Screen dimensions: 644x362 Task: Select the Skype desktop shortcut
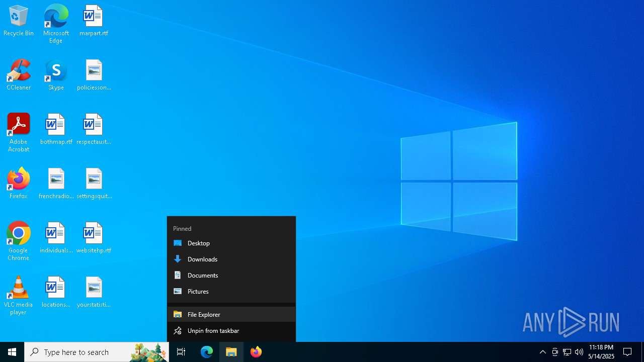coord(56,75)
